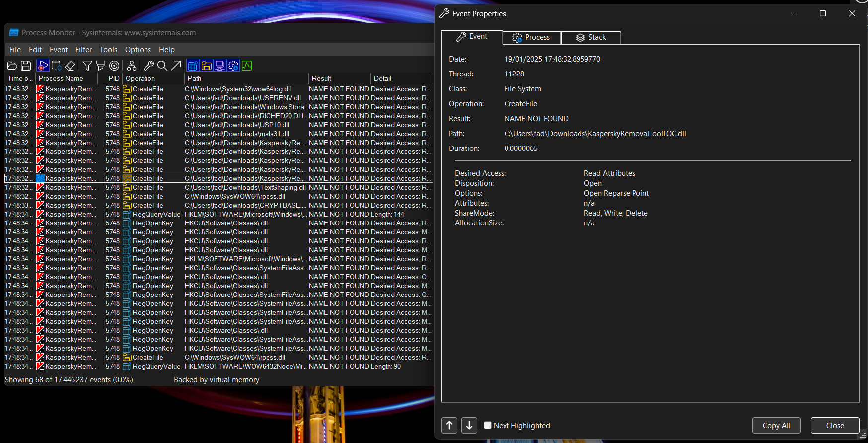Select the CRYPTBASE row path
Image resolution: width=868 pixels, height=443 pixels.
point(245,206)
